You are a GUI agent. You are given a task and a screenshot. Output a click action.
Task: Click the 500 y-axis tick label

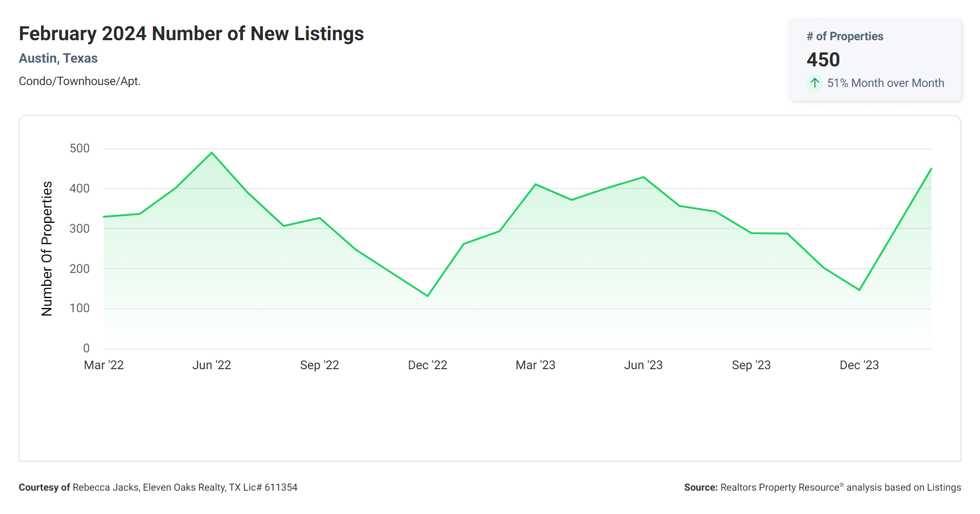coord(79,149)
